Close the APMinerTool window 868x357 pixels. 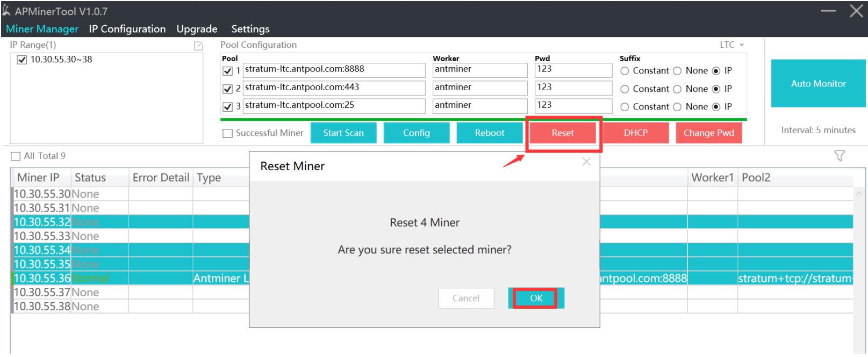[857, 11]
